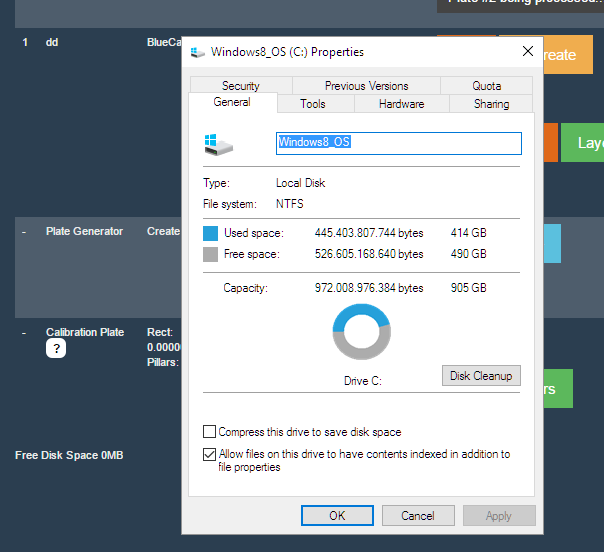Click the Windows8_OS drive name field

[x=399, y=143]
